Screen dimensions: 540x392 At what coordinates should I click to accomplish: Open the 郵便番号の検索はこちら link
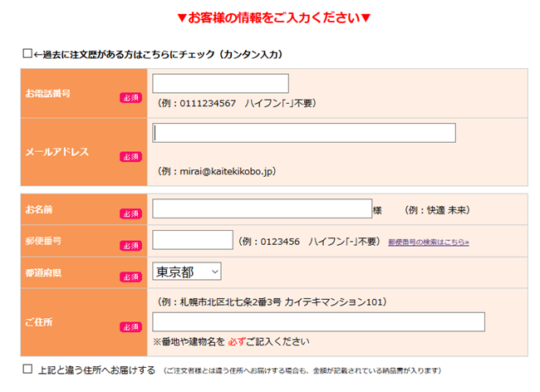point(428,242)
